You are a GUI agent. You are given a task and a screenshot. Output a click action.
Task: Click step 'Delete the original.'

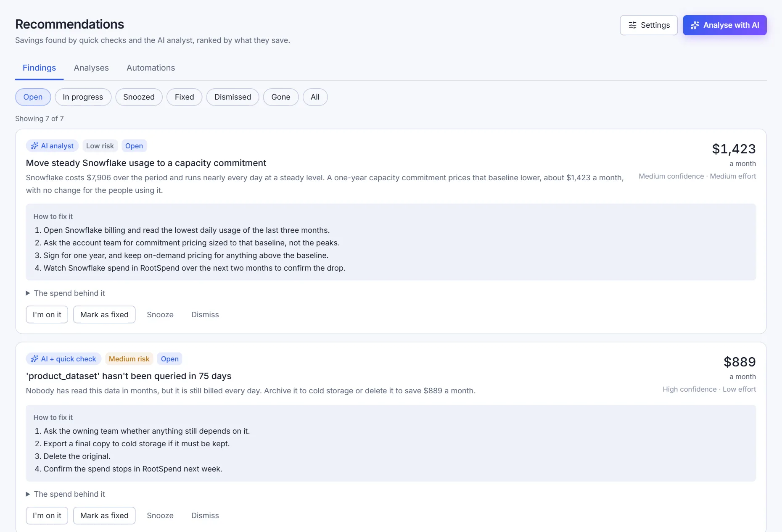pyautogui.click(x=77, y=456)
